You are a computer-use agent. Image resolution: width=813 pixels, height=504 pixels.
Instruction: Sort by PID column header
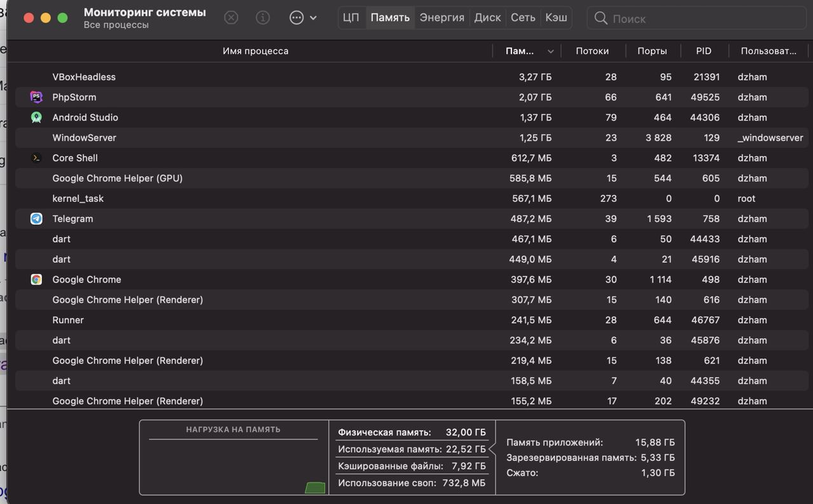pyautogui.click(x=704, y=51)
